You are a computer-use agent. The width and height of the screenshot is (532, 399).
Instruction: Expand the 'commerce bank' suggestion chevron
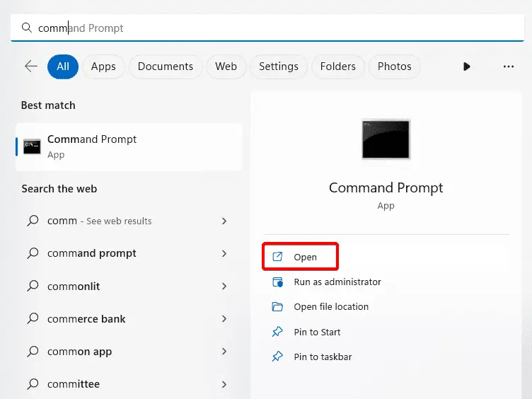tap(224, 318)
